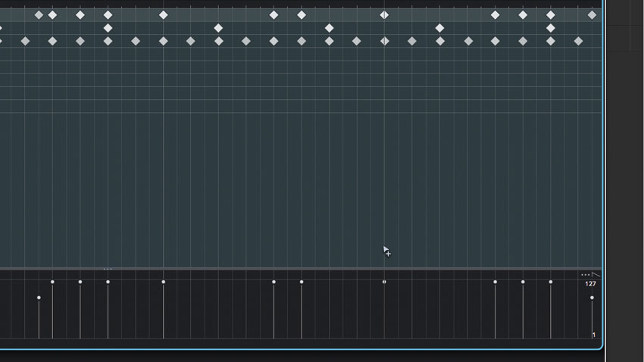
Task: Select the half-filled diamond note in the top drum row
Action: pos(384,15)
